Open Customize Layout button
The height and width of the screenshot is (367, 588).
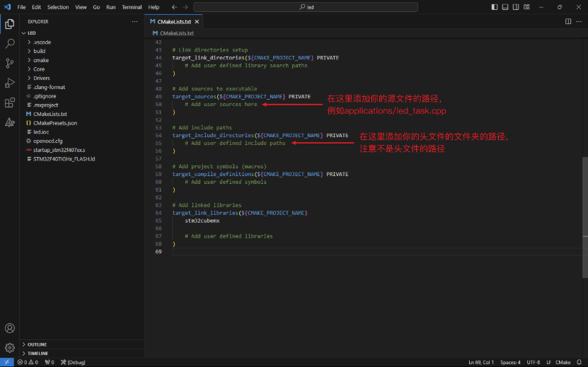[x=526, y=7]
